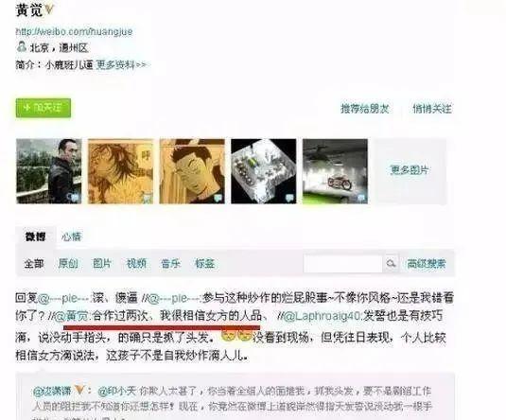Open the weibo.com/huangjue profile link
The width and height of the screenshot is (506, 420).
point(74,32)
